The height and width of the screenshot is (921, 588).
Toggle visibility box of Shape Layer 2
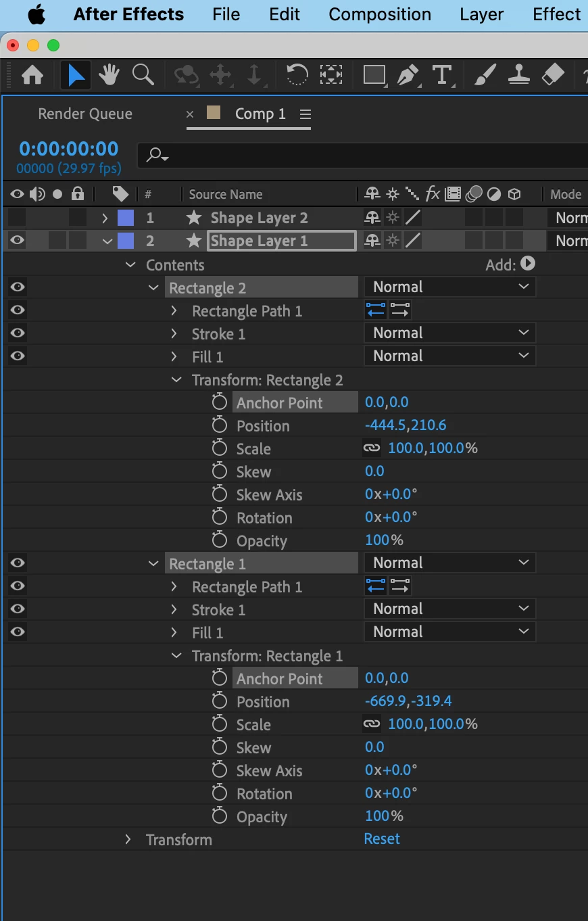(17, 218)
